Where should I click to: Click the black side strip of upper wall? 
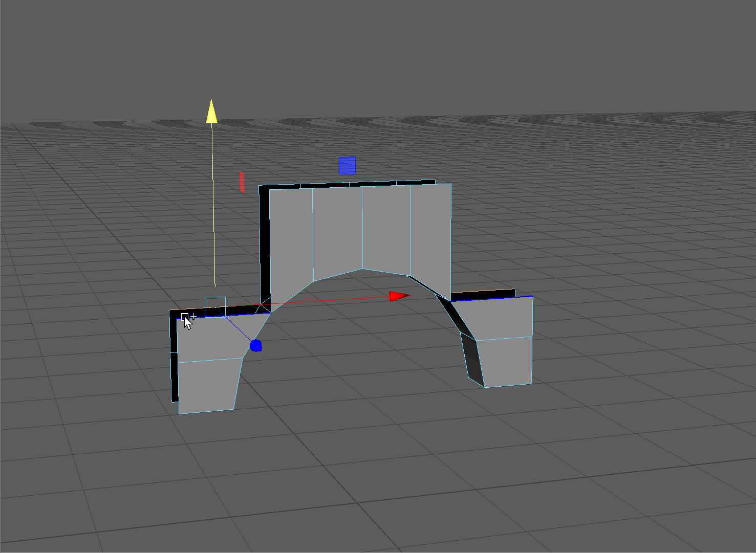(264, 246)
